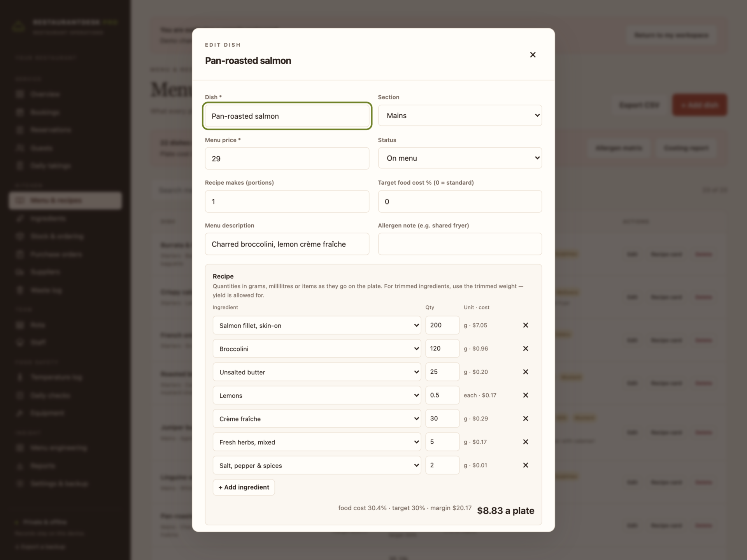Remove Crème fraîche ingredient row

click(x=525, y=418)
